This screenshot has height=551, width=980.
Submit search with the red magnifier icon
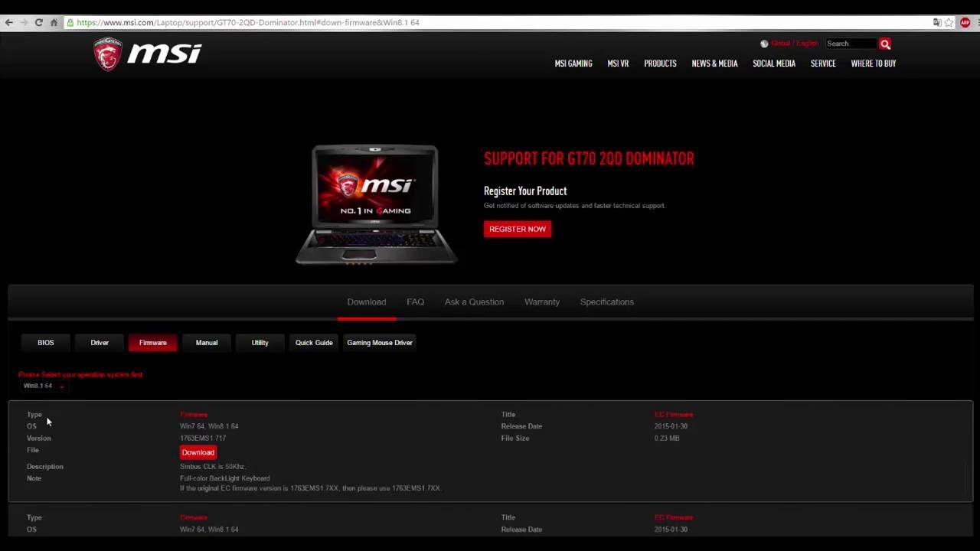coord(885,44)
